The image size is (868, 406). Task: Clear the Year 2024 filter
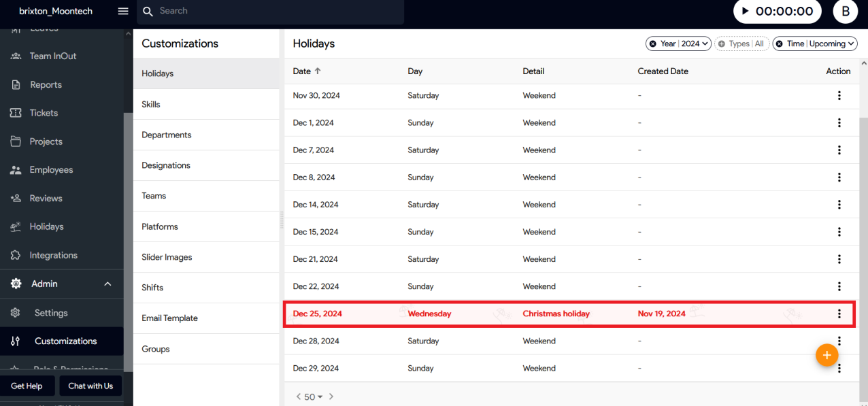point(653,44)
